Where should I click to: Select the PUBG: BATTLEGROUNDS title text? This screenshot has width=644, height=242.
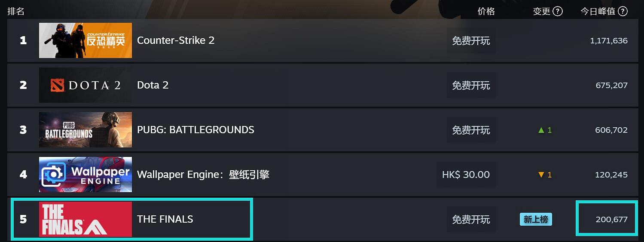[195, 130]
